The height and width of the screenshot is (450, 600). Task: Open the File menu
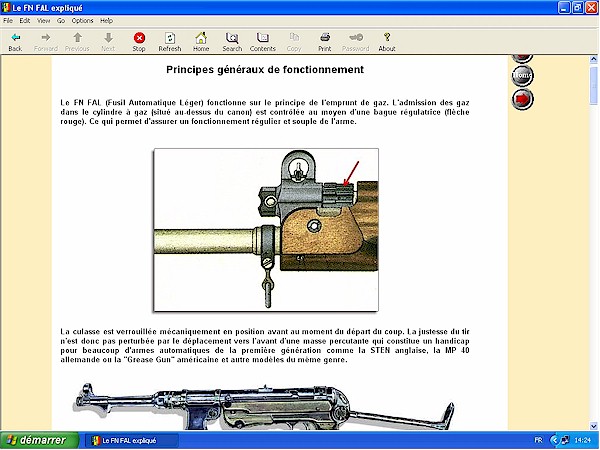tap(8, 21)
